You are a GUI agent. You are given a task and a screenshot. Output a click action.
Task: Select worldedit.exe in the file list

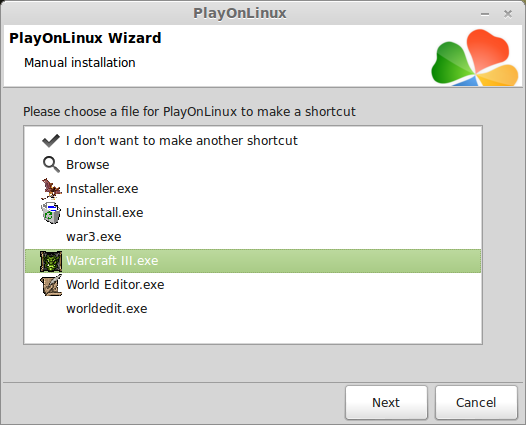107,309
